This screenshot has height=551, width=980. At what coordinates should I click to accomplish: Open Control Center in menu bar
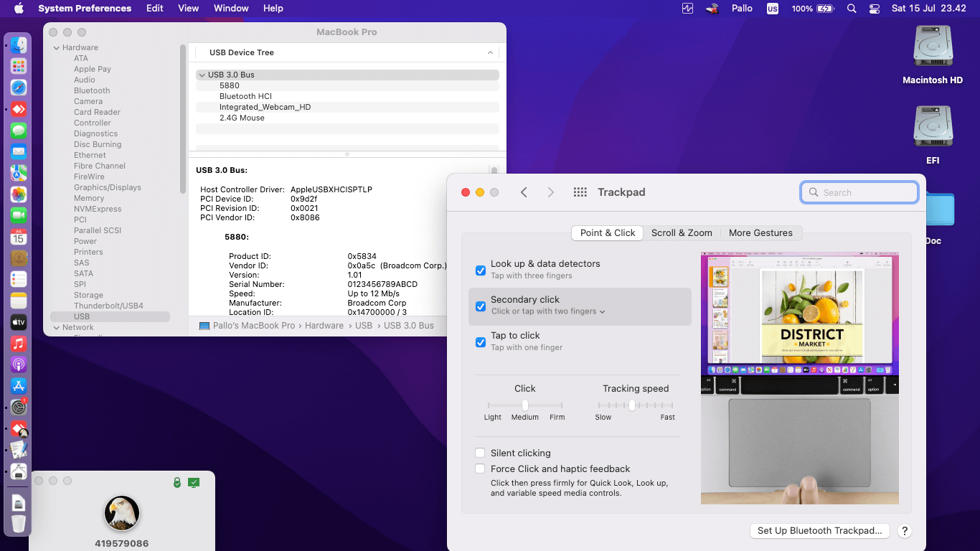click(x=874, y=9)
